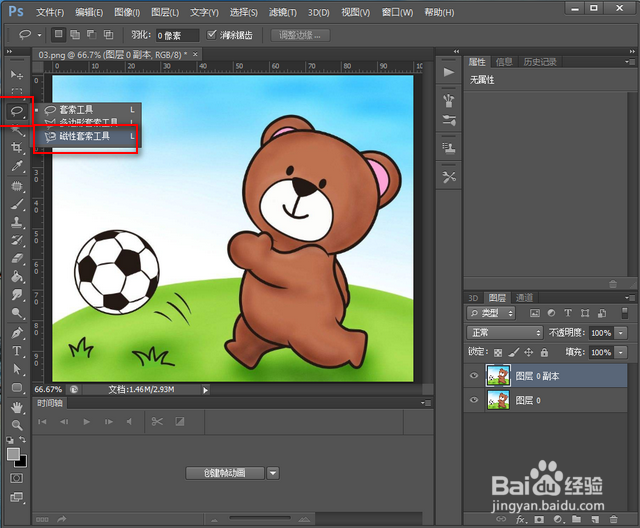Select the Dodge tool

[17, 313]
